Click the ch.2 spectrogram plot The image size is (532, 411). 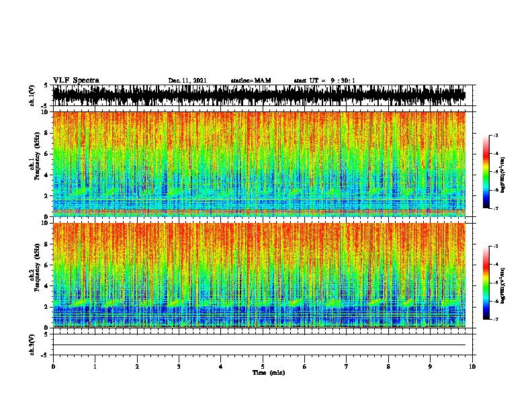point(259,275)
